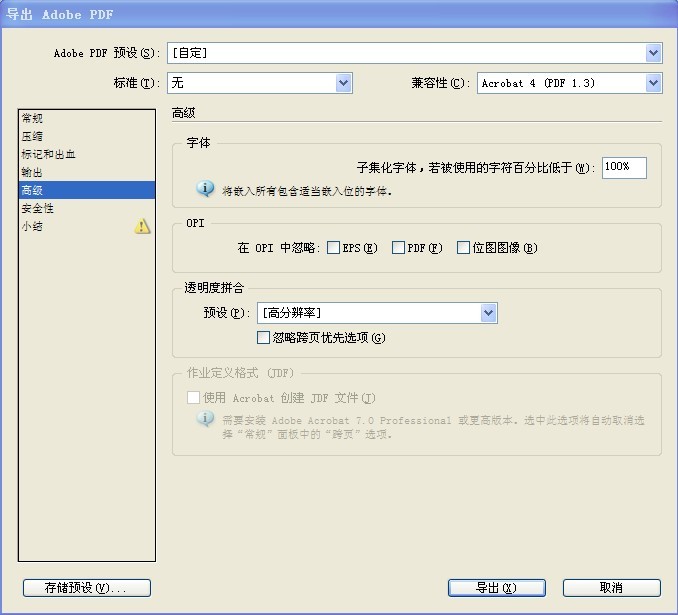Select 小结 in the category list
Image resolution: width=678 pixels, height=615 pixels.
[x=86, y=226]
